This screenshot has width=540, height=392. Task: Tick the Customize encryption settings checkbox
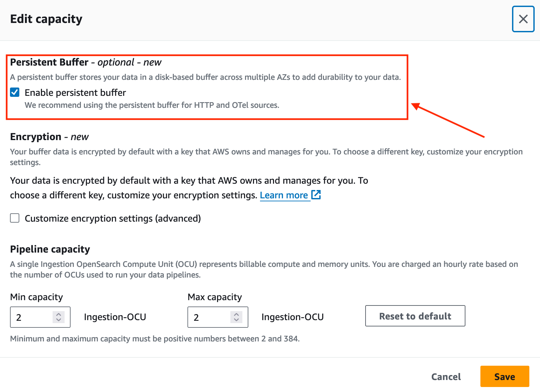(15, 218)
